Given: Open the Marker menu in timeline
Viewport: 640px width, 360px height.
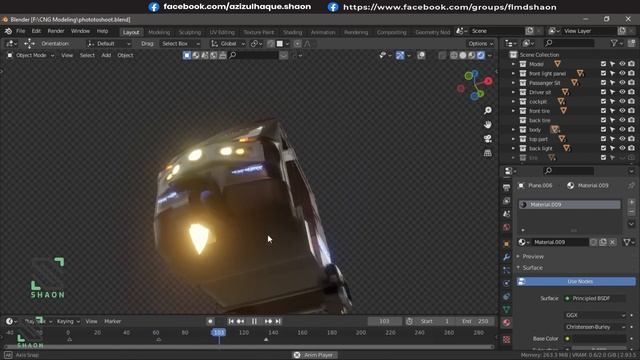Looking at the screenshot, I should click(x=113, y=322).
